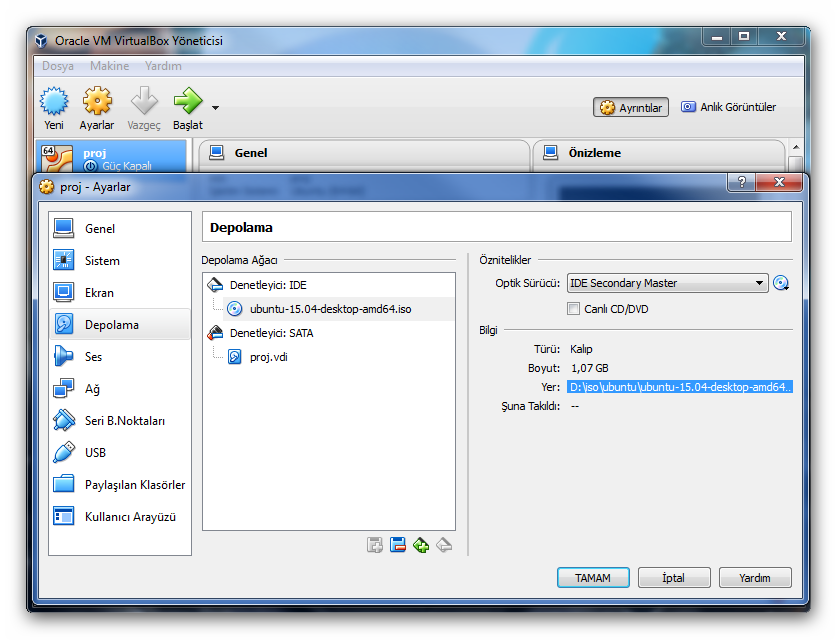Select Denetleyici: SATA controller
The width and height of the screenshot is (838, 640).
(329, 333)
